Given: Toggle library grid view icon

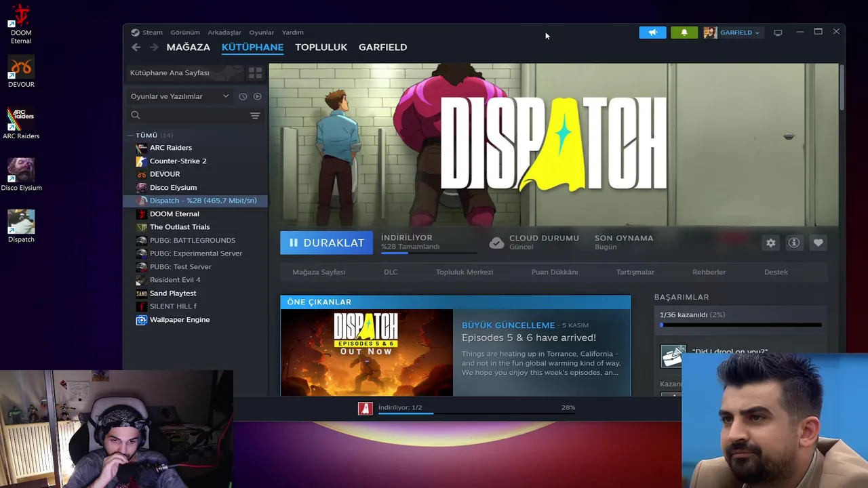Looking at the screenshot, I should tap(255, 73).
